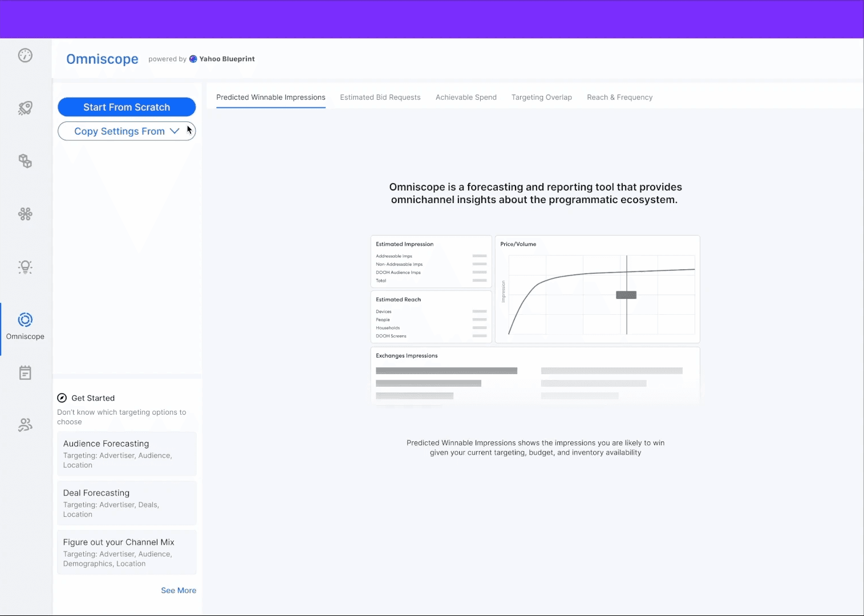The height and width of the screenshot is (616, 864).
Task: Click the Exchanges Impressions preview card
Action: pyautogui.click(x=535, y=375)
